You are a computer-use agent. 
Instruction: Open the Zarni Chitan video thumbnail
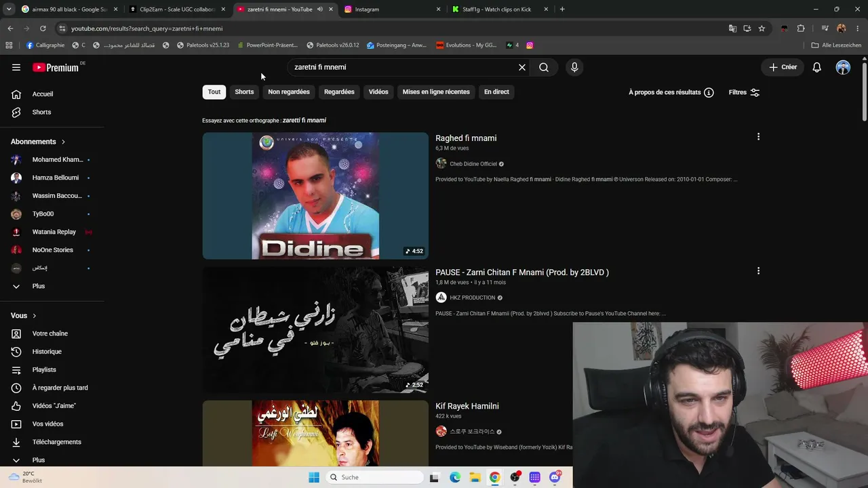[315, 330]
